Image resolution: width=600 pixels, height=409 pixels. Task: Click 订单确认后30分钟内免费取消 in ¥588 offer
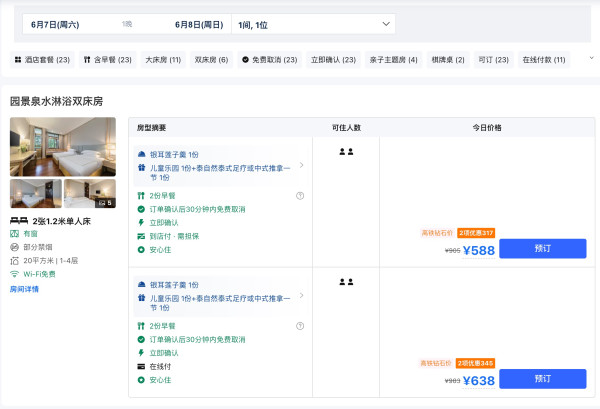[197, 209]
